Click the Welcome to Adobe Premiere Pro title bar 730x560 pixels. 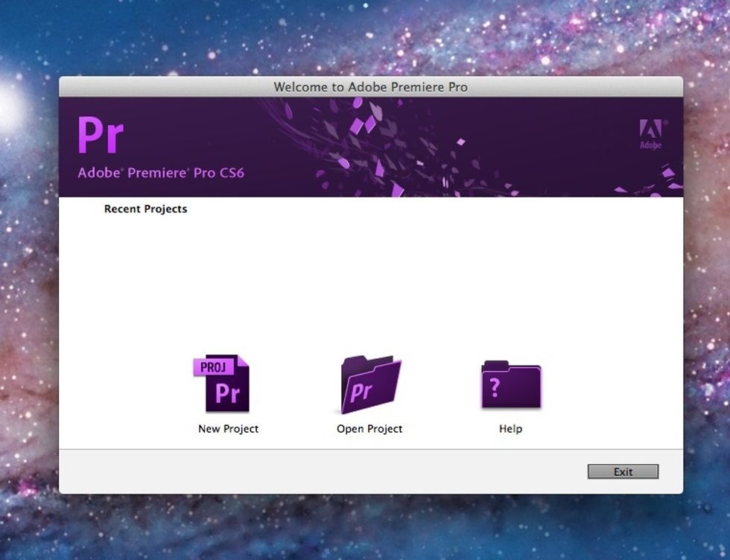coord(370,87)
